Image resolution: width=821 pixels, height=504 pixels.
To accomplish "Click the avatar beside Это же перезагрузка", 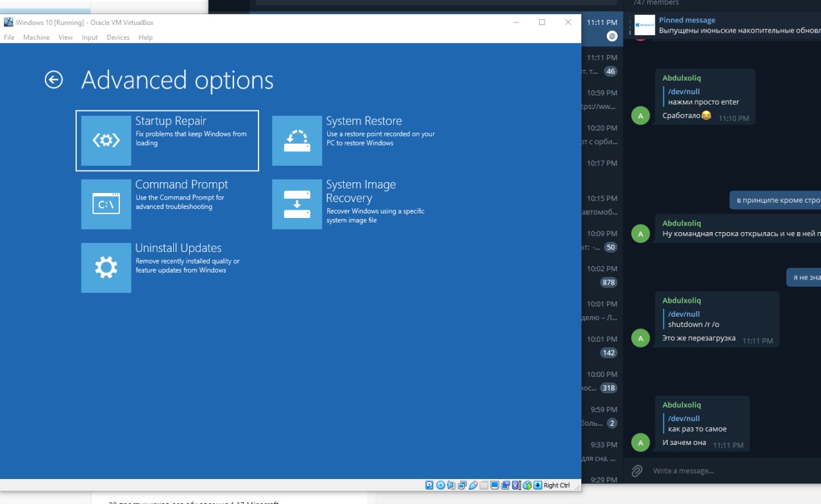I will point(640,338).
